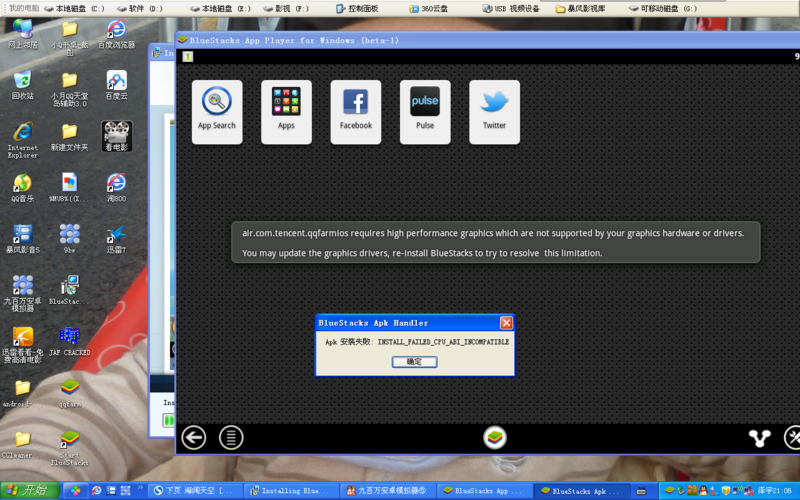Select the 小月QQ天堂岛辅助3.0 folder
Screen dimensions: 800x500
click(69, 88)
